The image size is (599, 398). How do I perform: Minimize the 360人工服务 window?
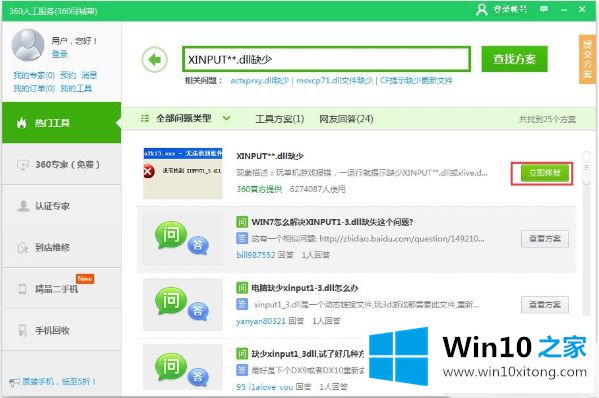pos(564,10)
